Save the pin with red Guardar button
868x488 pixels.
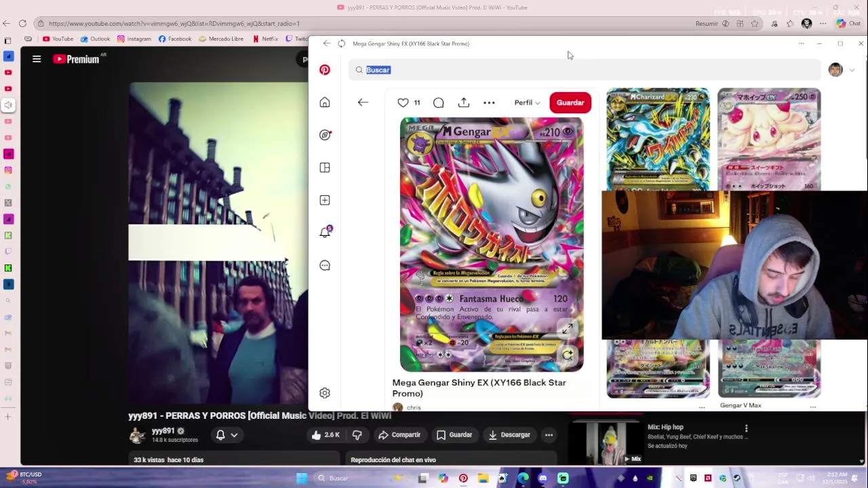click(x=570, y=102)
